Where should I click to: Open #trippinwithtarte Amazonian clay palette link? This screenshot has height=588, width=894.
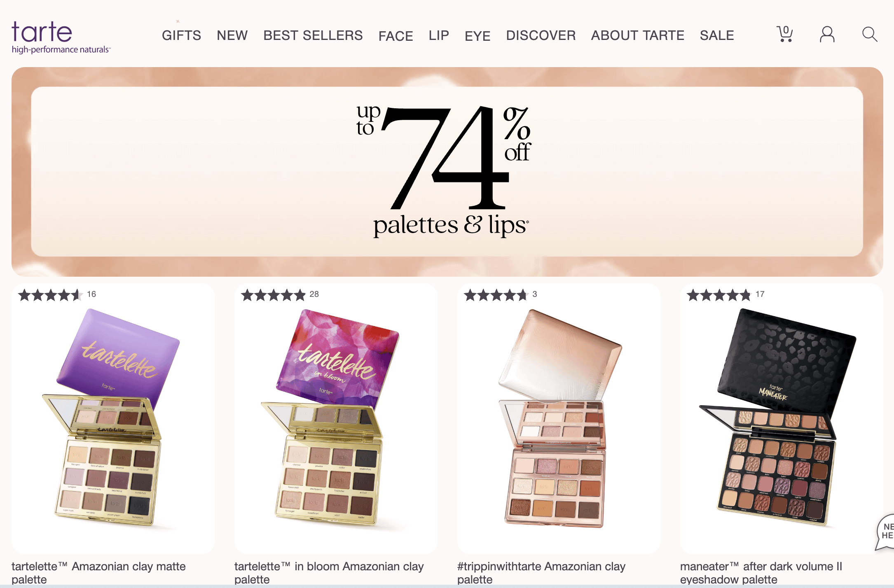click(x=541, y=573)
